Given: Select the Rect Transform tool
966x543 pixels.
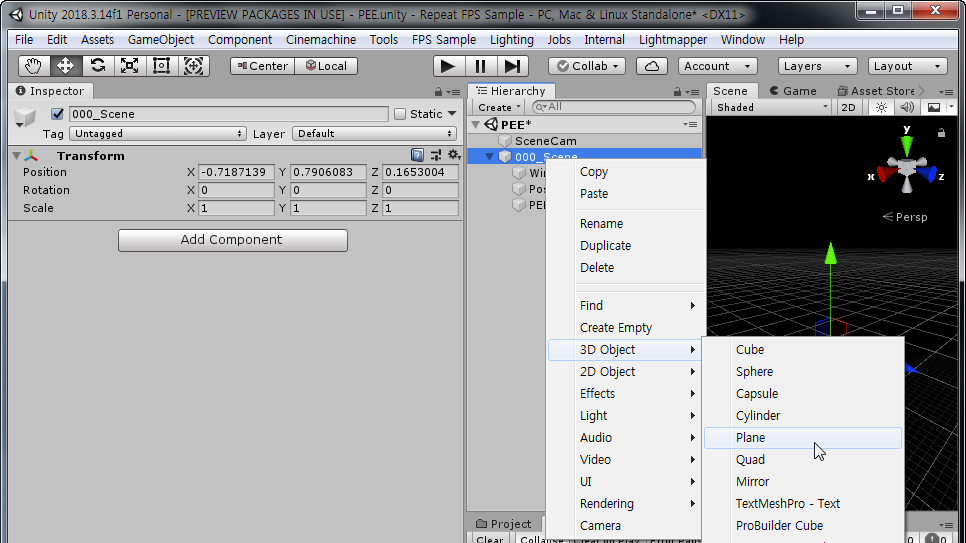Looking at the screenshot, I should [161, 66].
